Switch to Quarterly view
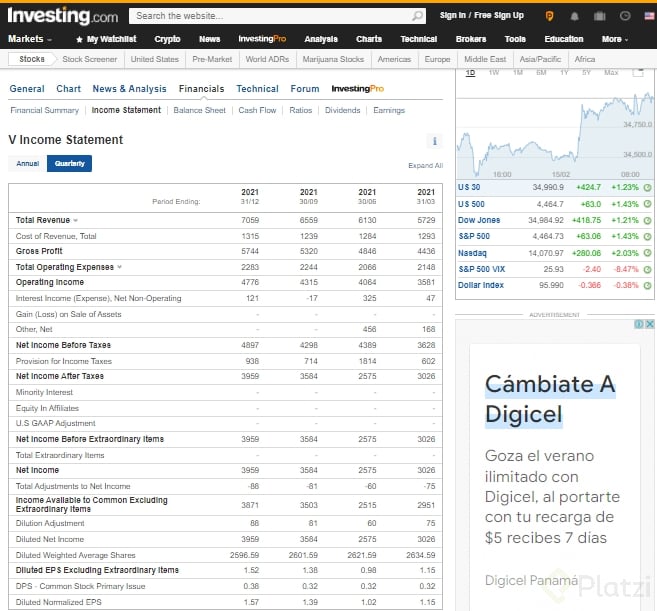Screen dimensions: 657x611 (70, 163)
